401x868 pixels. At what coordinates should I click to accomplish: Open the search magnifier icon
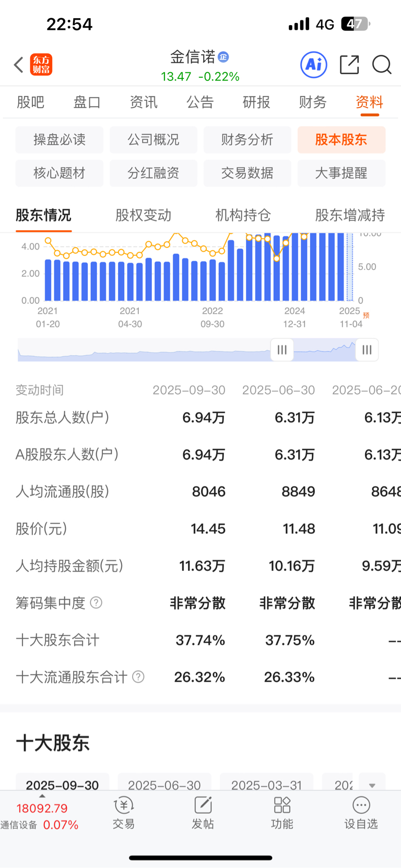pos(382,65)
